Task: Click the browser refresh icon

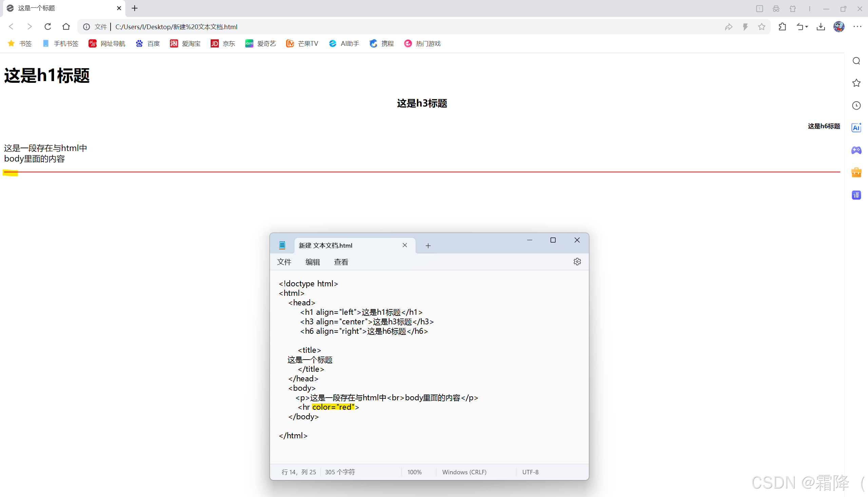Action: coord(48,26)
